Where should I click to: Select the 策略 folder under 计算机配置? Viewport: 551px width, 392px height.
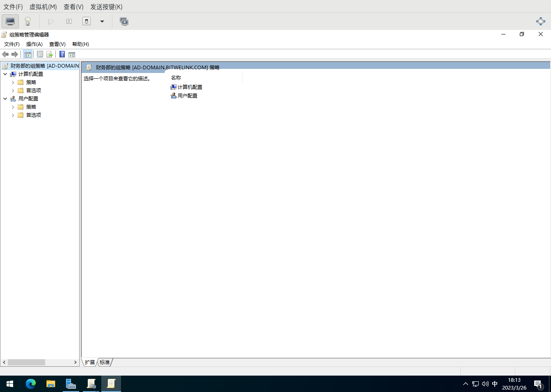[x=31, y=82]
